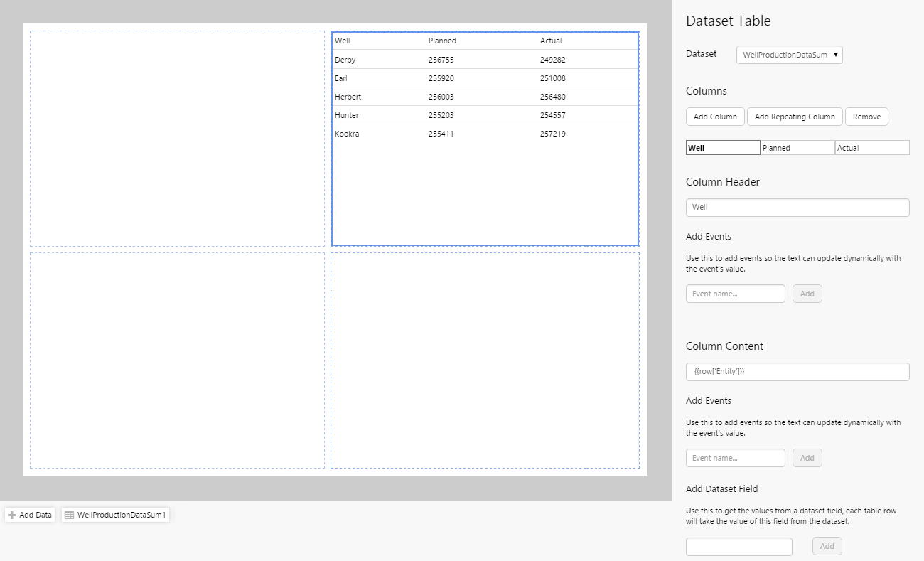The image size is (924, 561).
Task: Select the empty bottom-right layout cell
Action: click(485, 360)
